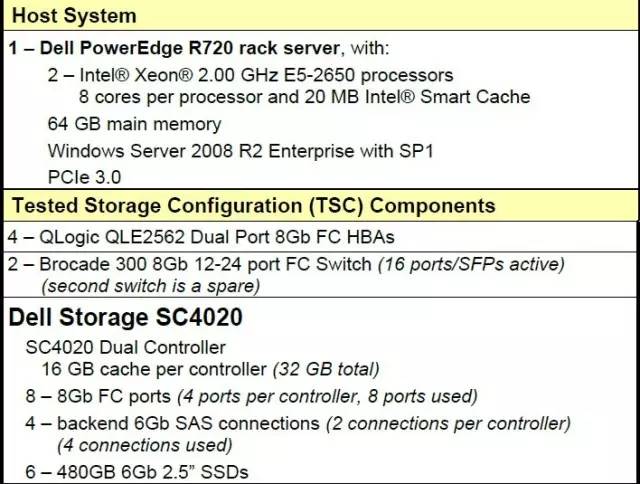Select Dell PowerEdge R720 rack server text
The width and height of the screenshot is (640, 484).
tap(189, 48)
